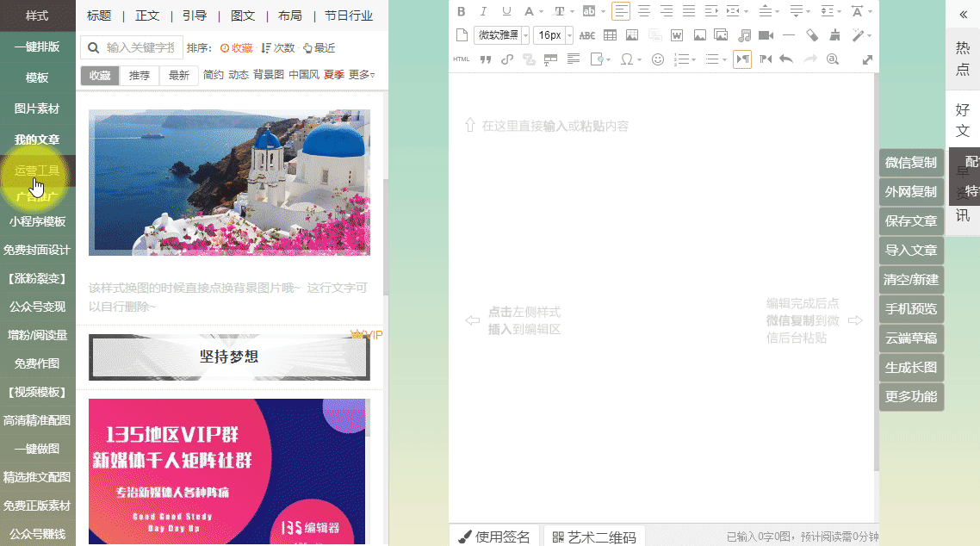Click the background image table icon
This screenshot has height=546, width=980.
click(x=632, y=35)
